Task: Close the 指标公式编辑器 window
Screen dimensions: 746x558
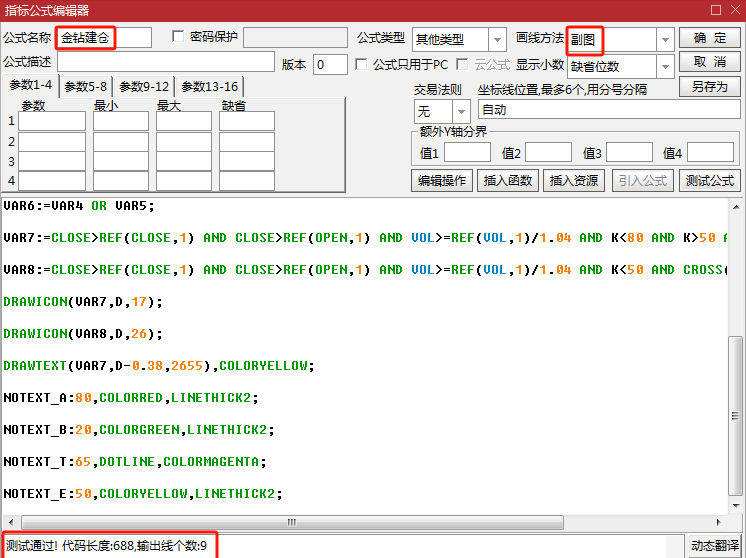Action: click(x=735, y=10)
